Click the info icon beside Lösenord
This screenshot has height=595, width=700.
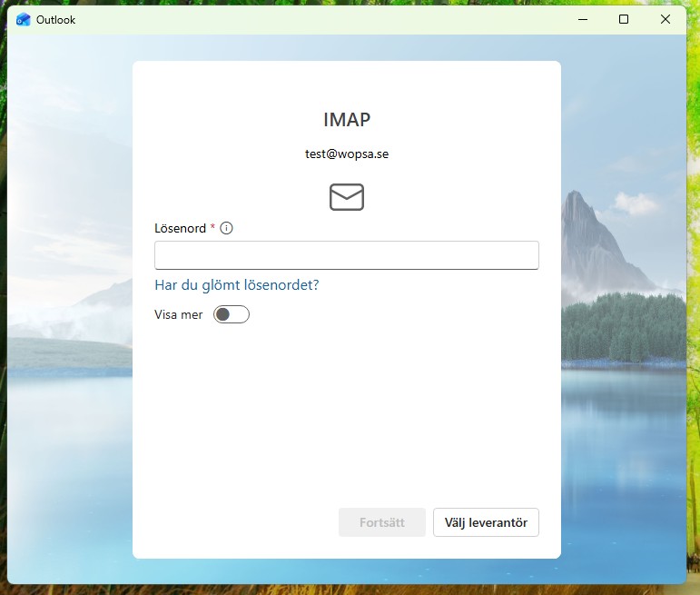click(227, 228)
